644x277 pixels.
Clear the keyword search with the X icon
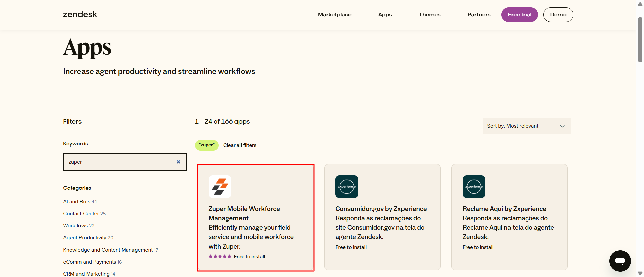point(178,162)
